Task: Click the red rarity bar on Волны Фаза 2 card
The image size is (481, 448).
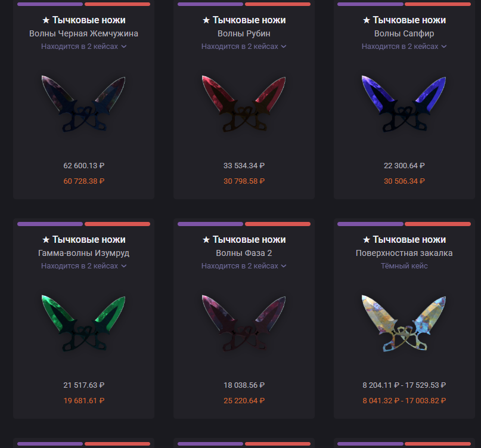Action: pos(278,224)
